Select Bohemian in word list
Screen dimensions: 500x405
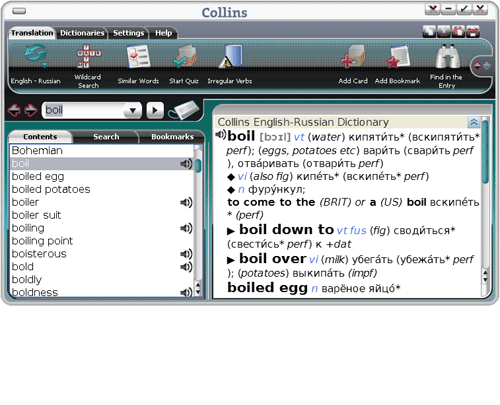click(102, 151)
